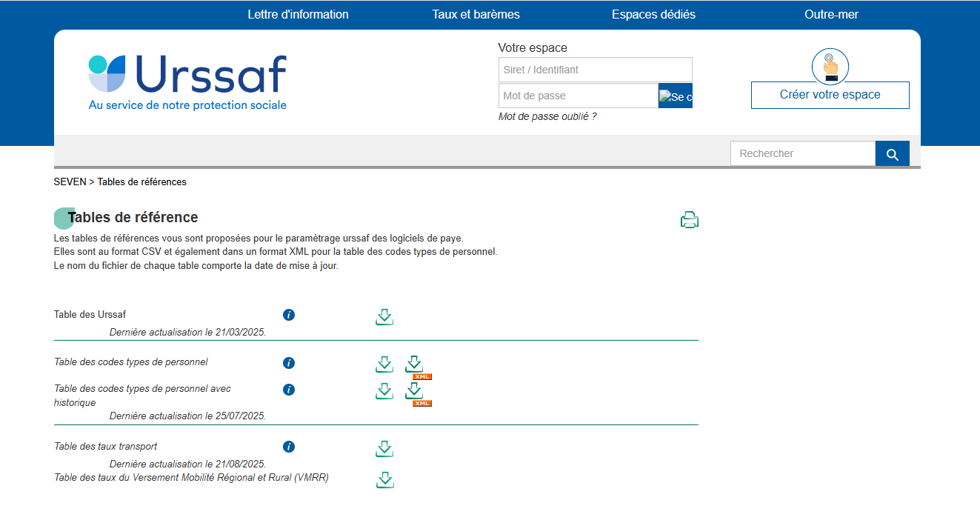Download the Table des taux transport file
980x523 pixels.
tap(384, 449)
